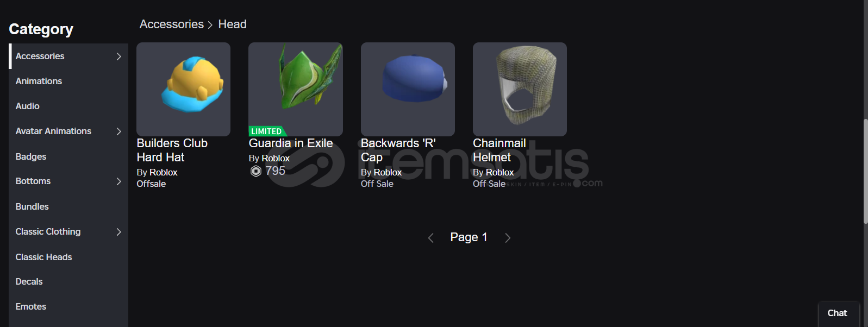The width and height of the screenshot is (868, 327).
Task: Open the Builders Club Hard Hat thumbnail
Action: click(x=183, y=89)
